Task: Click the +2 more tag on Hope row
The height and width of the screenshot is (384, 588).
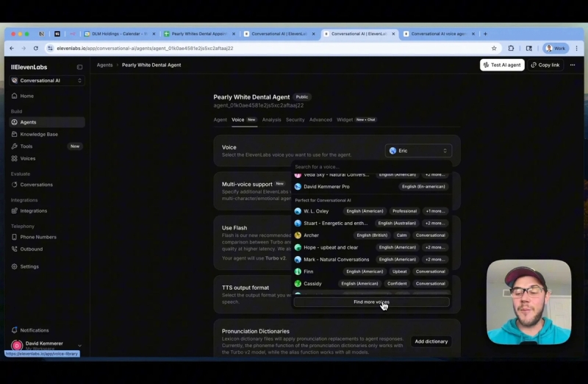Action: [x=435, y=247]
